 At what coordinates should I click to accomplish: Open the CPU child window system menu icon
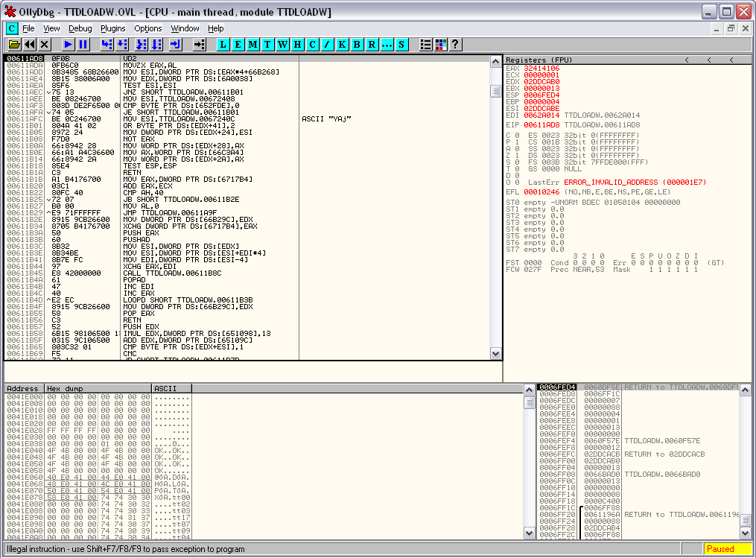coord(12,28)
